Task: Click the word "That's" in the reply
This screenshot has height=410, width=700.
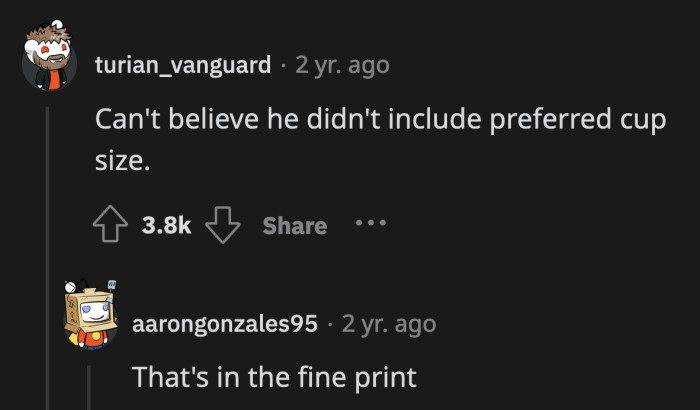Action: (x=167, y=379)
